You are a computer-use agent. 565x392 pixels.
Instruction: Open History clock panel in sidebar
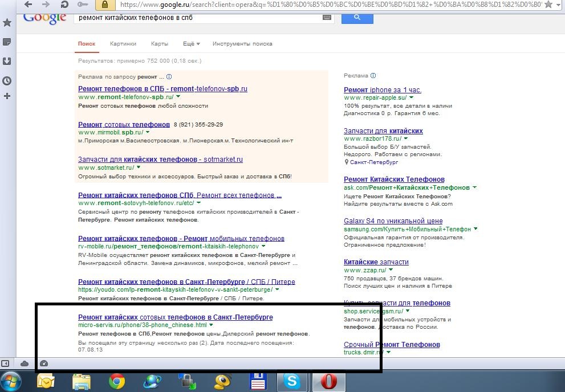tap(7, 81)
